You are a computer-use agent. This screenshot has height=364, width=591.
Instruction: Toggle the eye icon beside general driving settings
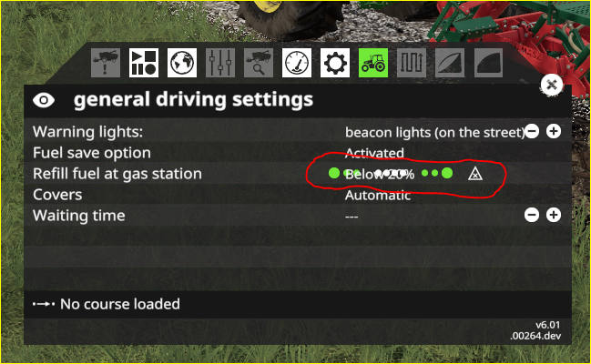click(44, 100)
